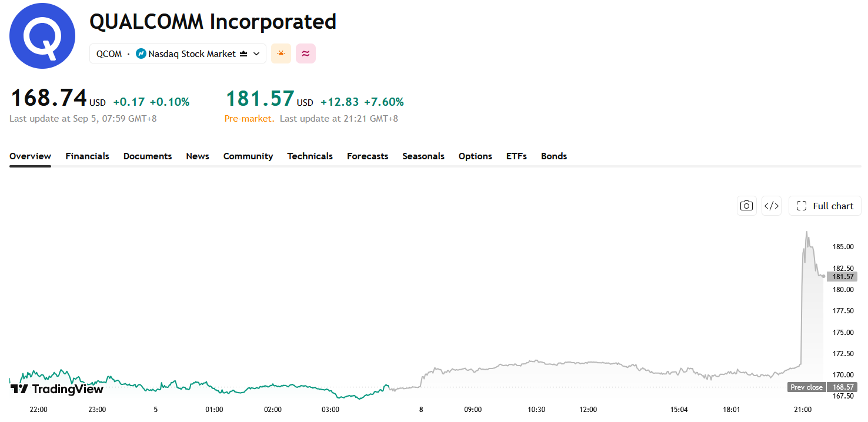The image size is (868, 422).
Task: Click the Pre-market. label
Action: [249, 119]
